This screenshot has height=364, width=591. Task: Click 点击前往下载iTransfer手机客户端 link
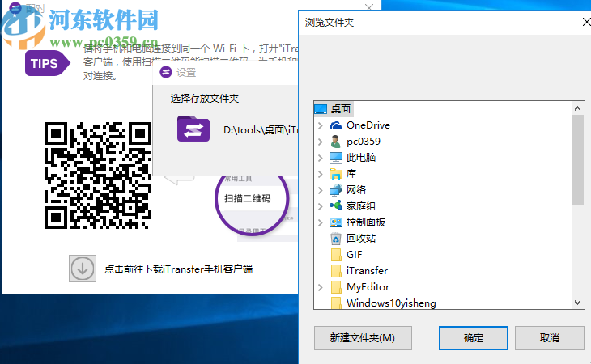point(178,269)
